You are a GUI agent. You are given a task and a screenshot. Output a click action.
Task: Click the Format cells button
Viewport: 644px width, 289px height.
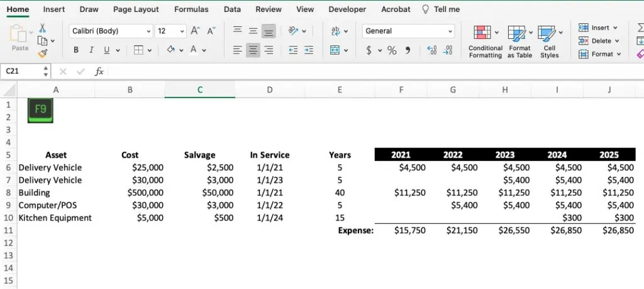(599, 54)
